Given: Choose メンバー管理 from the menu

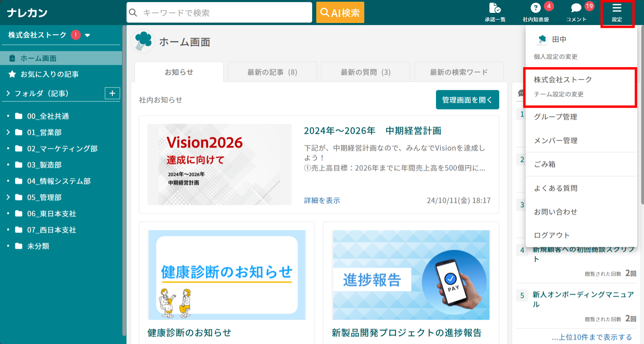Looking at the screenshot, I should (556, 141).
